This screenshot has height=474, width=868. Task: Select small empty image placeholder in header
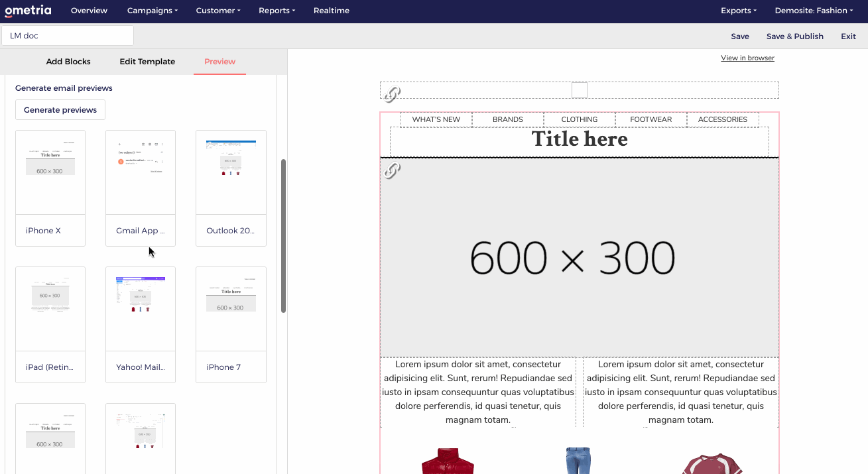click(580, 90)
